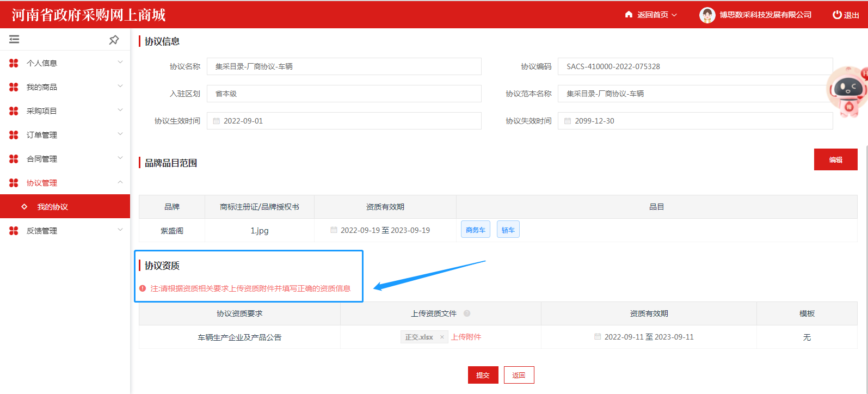Click the 2099-12-30 date field
This screenshot has height=394, width=868.
tap(695, 121)
